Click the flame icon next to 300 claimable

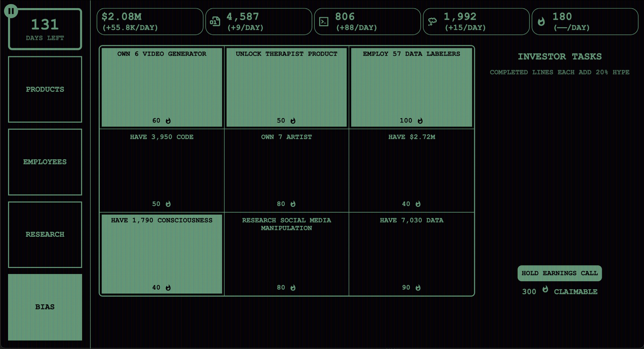[x=545, y=289]
